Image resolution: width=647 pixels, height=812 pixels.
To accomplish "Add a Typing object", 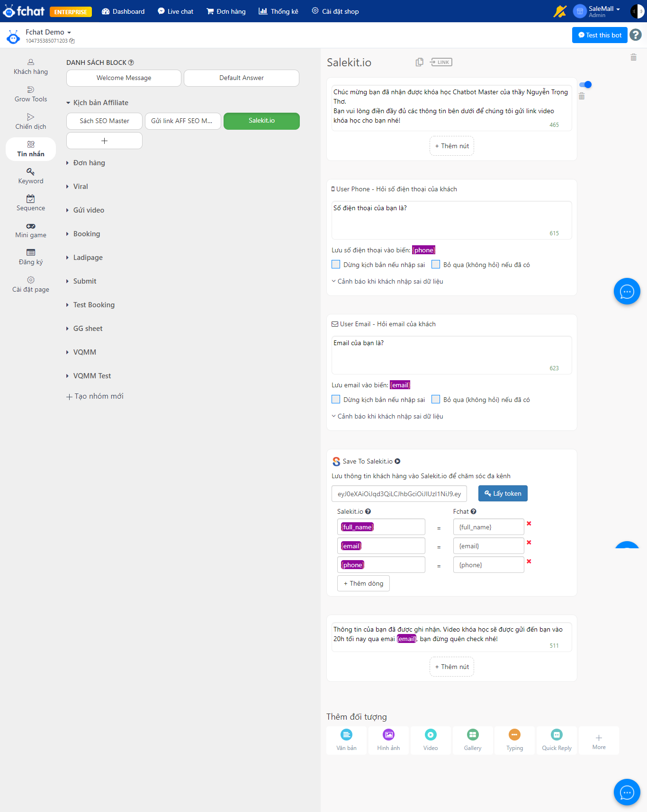I will [x=515, y=740].
